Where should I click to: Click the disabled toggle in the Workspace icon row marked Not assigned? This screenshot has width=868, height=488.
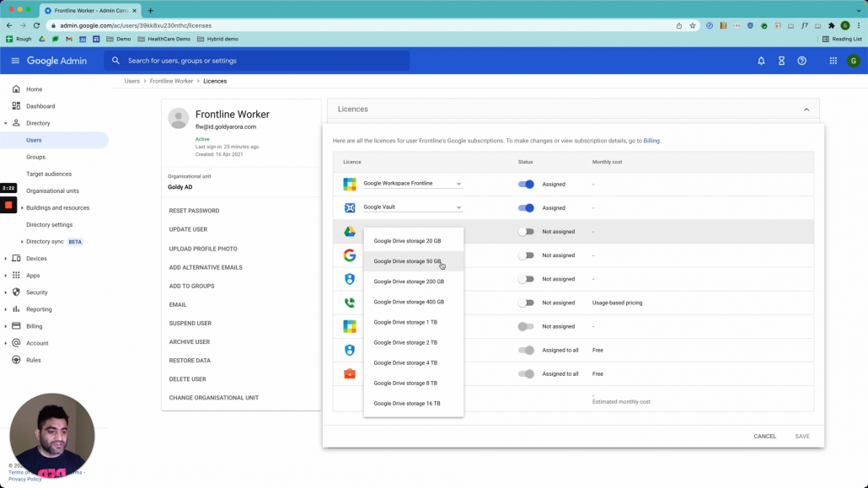(526, 326)
